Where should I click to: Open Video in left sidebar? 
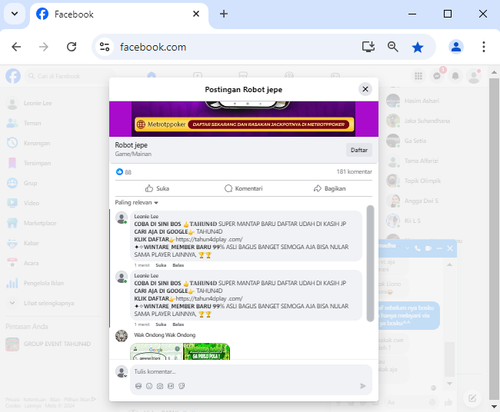point(53,203)
